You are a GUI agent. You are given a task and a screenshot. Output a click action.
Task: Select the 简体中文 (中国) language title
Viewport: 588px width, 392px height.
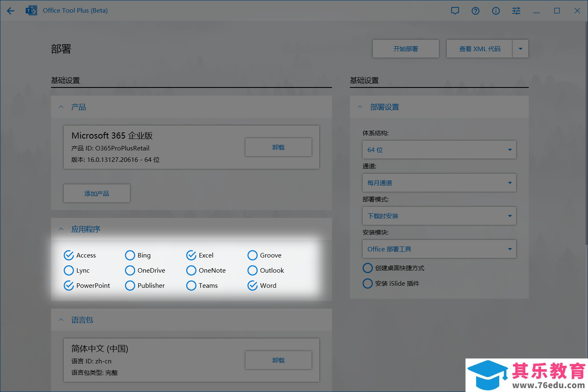tap(100, 348)
